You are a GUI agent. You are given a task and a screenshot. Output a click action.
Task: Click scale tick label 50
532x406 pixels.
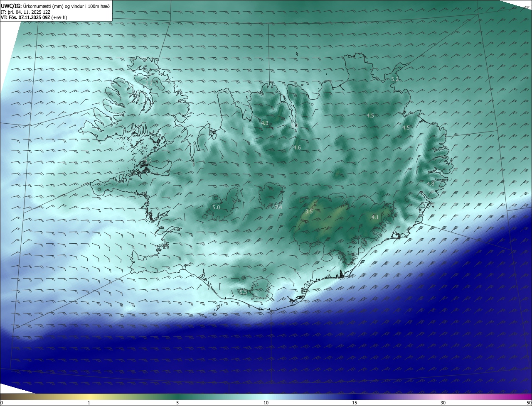tap(529, 403)
